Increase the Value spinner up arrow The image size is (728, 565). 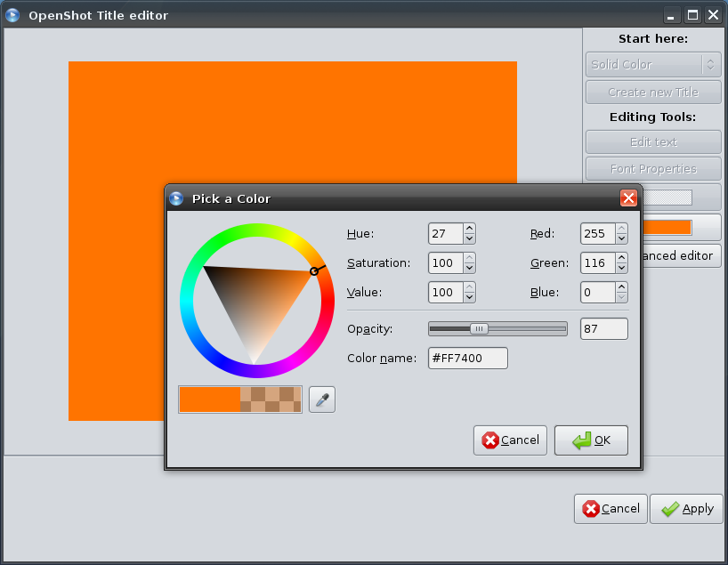(469, 287)
